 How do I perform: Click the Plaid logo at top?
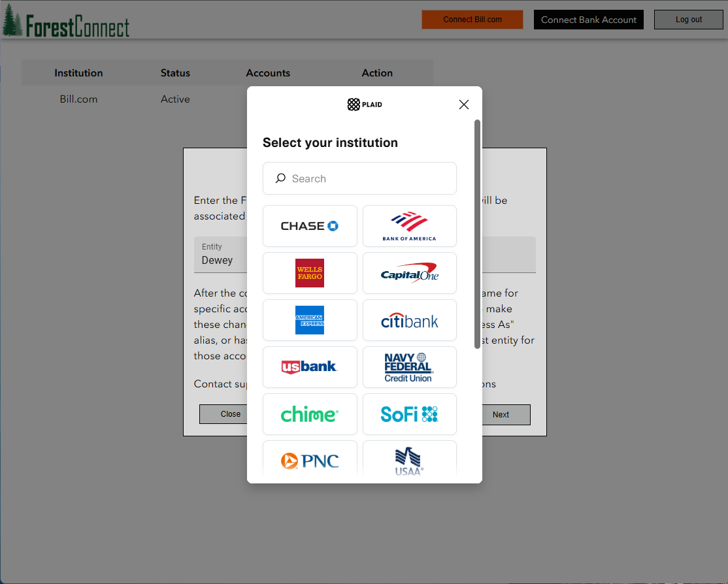pos(365,105)
